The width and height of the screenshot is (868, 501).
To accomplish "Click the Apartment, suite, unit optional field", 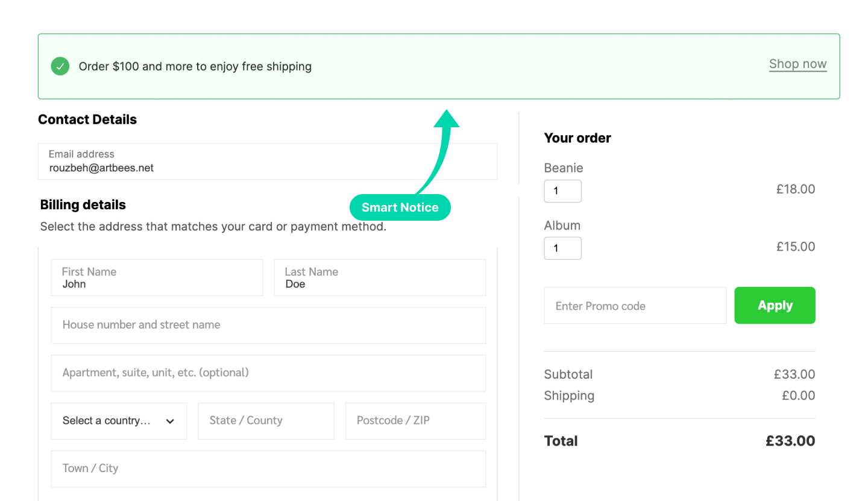I will (x=268, y=373).
